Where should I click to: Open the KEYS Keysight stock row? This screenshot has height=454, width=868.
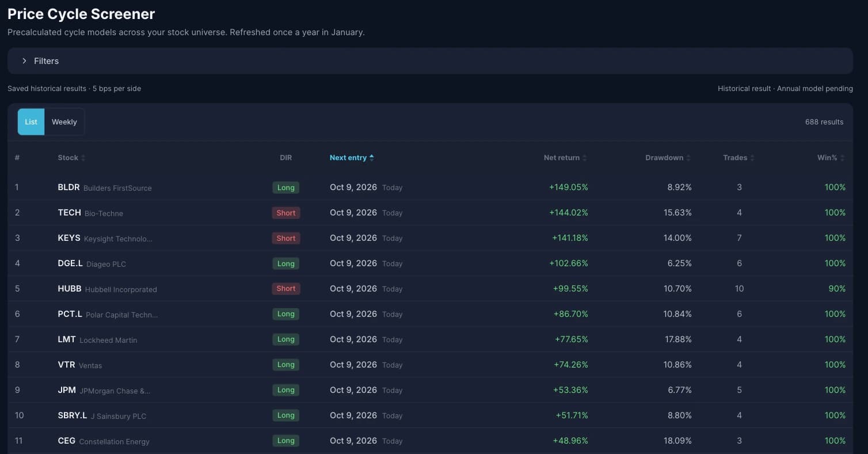click(x=430, y=238)
